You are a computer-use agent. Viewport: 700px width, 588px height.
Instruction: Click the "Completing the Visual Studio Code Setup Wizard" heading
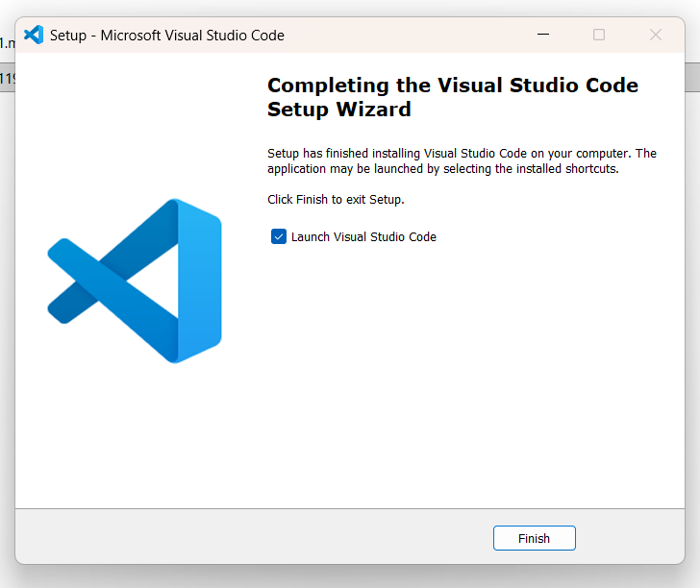click(x=453, y=97)
